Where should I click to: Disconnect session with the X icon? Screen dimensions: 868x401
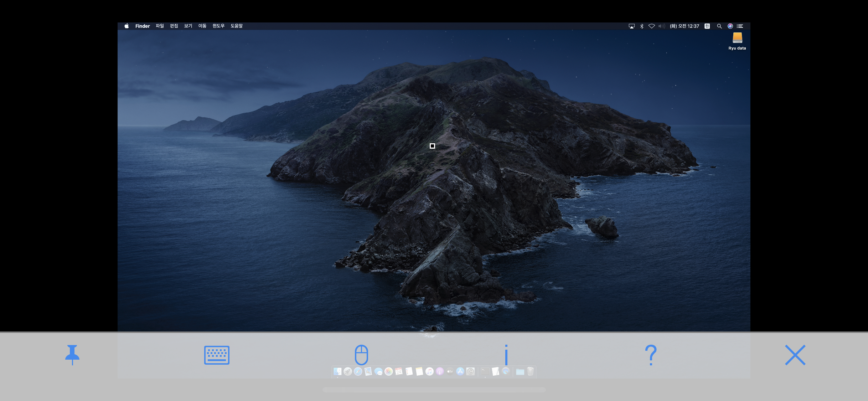click(x=795, y=355)
